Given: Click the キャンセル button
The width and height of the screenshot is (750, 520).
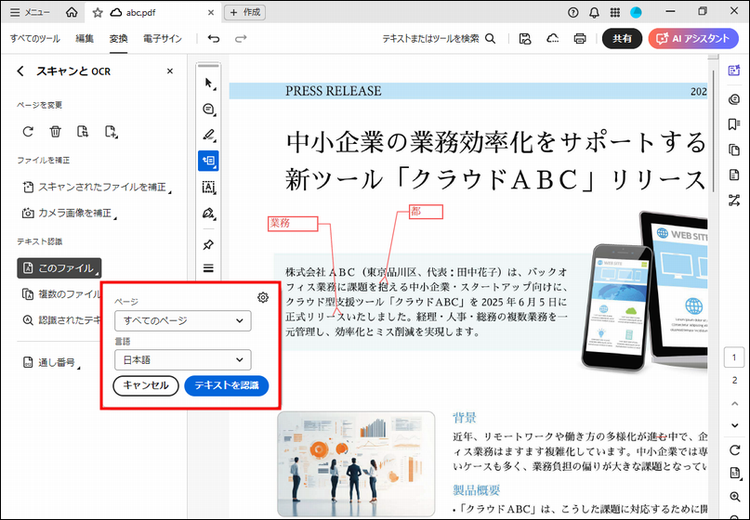Looking at the screenshot, I should click(x=146, y=386).
